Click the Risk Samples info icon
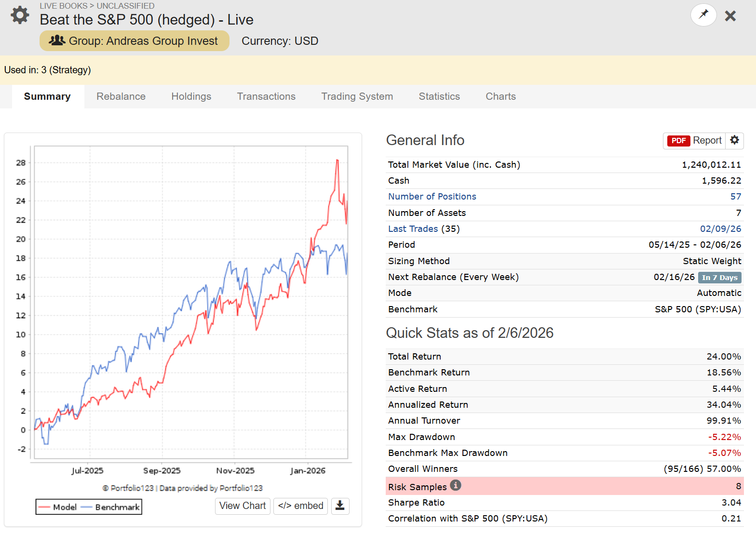This screenshot has height=535, width=756. 456,485
